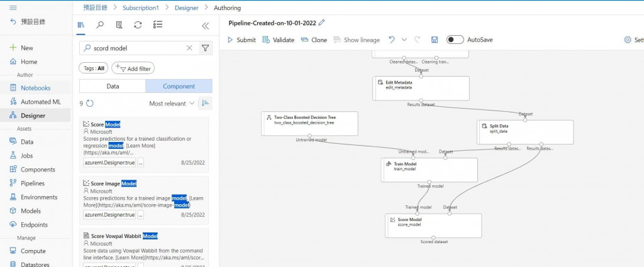Go to Designer breadcrumb link
The image size is (644, 267).
tap(186, 8)
